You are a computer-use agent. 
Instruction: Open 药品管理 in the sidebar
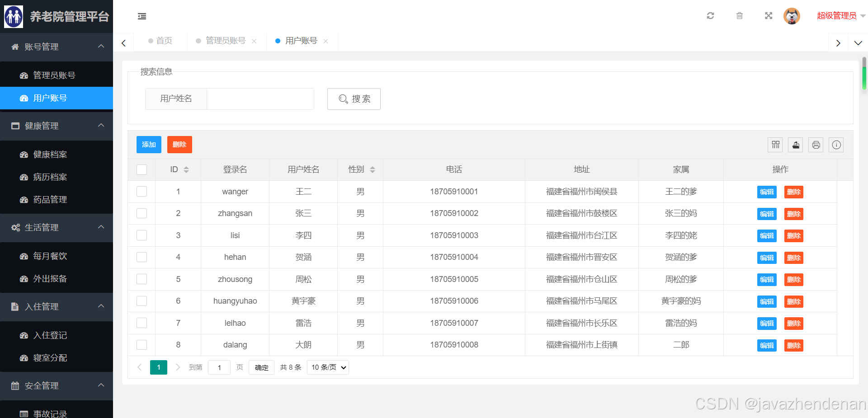click(57, 200)
